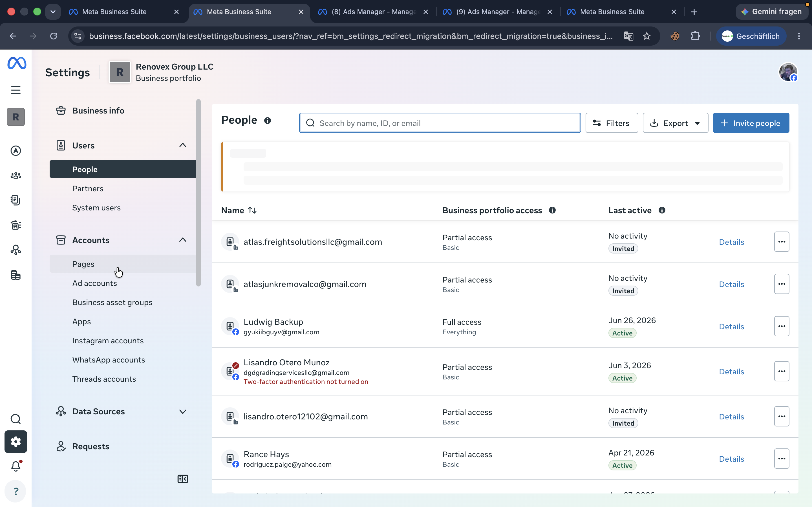
Task: Open the notifications bell icon
Action: pos(16,466)
